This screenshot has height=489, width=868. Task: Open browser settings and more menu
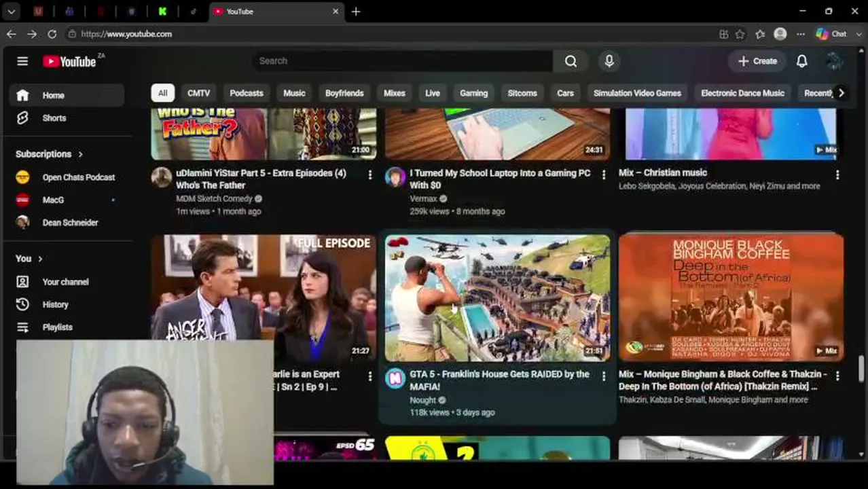coord(801,34)
